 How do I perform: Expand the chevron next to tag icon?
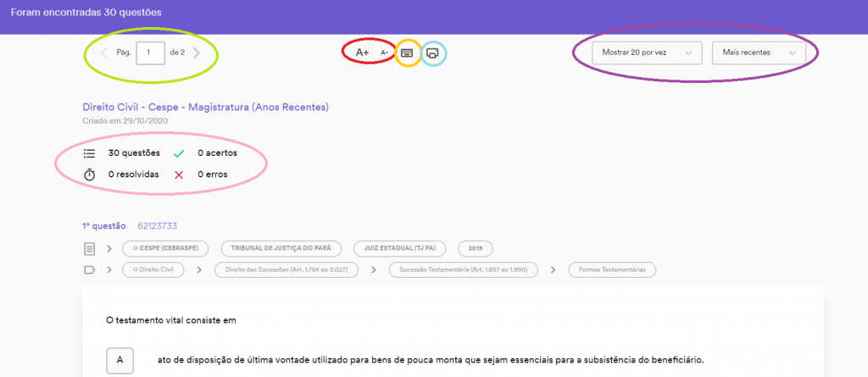coord(109,270)
